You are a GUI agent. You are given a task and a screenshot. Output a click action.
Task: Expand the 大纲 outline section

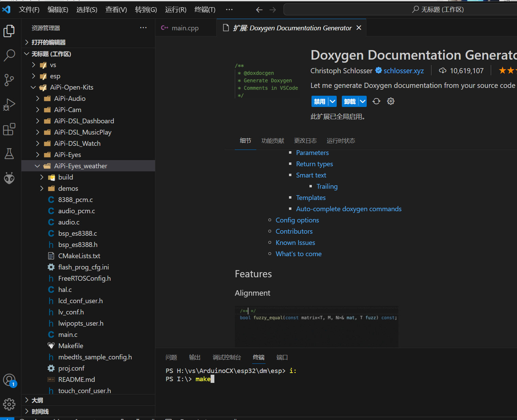(88, 400)
